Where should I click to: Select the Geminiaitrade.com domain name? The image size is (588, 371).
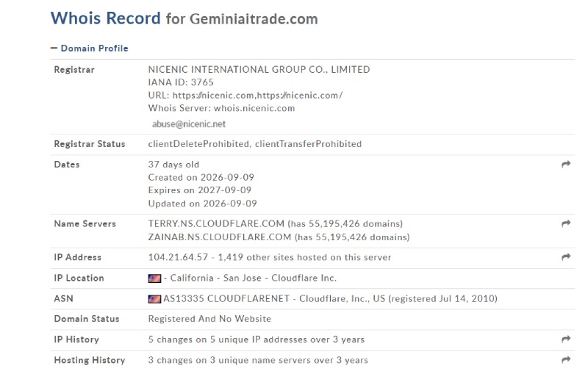point(254,19)
